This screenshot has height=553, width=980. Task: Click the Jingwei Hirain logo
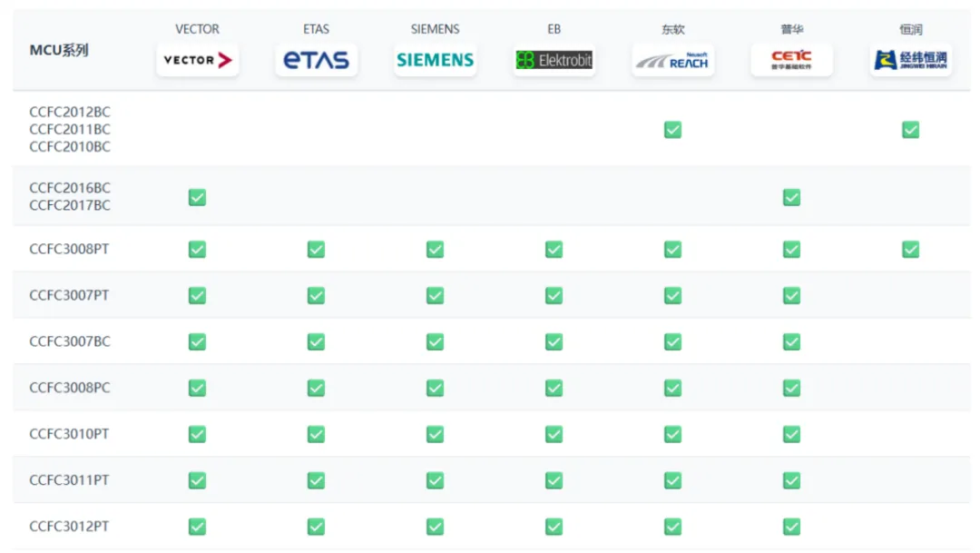[x=911, y=60]
